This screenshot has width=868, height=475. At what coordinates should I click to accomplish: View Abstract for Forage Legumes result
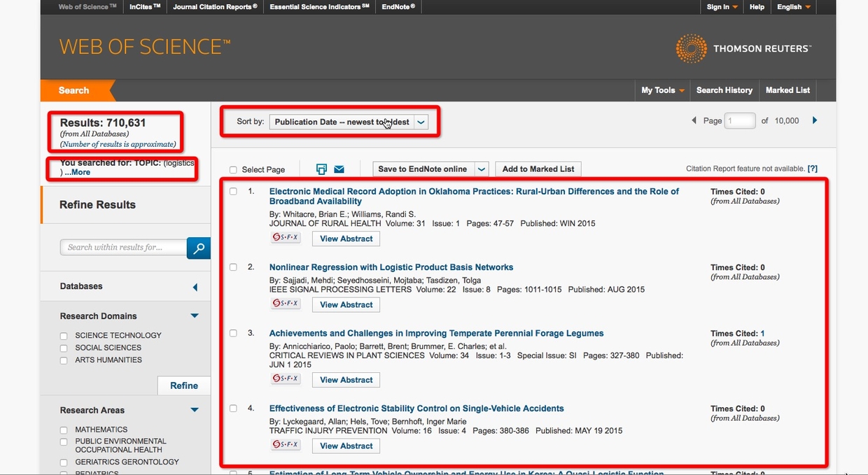click(x=346, y=380)
